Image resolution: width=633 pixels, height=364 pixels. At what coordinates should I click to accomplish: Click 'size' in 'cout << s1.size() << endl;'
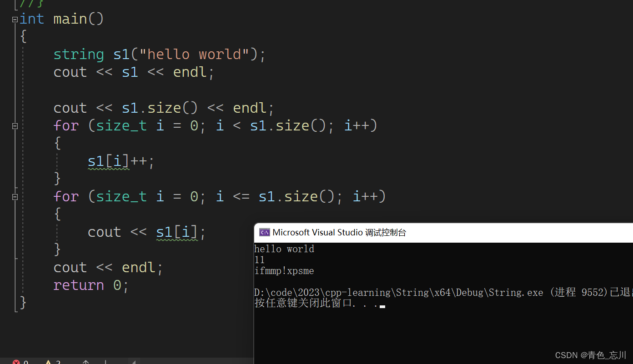164,108
